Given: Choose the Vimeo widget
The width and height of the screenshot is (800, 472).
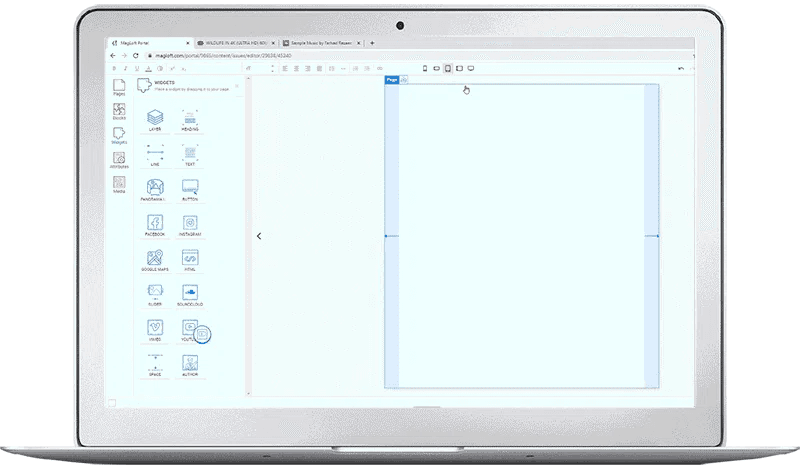Looking at the screenshot, I should tap(154, 328).
